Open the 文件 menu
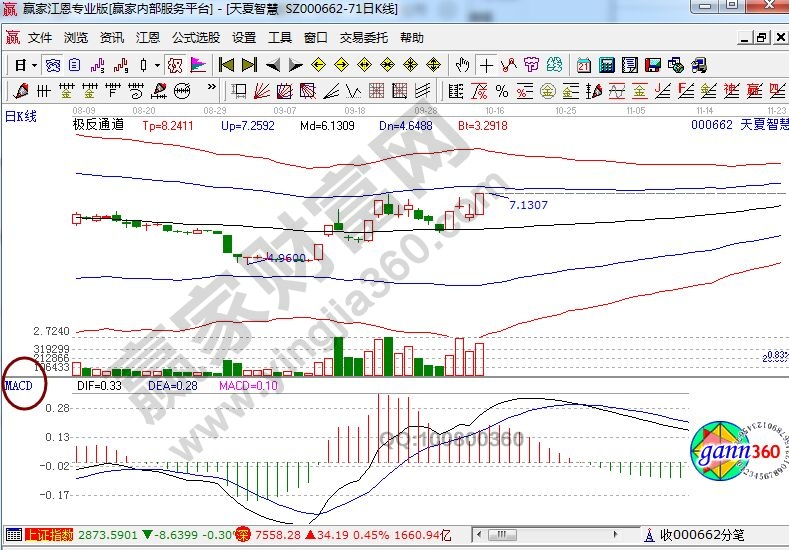Viewport: 789px width, 550px height. (x=40, y=38)
